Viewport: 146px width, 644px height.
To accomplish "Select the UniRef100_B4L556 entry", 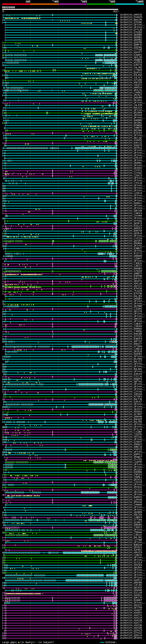I will click(x=131, y=422).
